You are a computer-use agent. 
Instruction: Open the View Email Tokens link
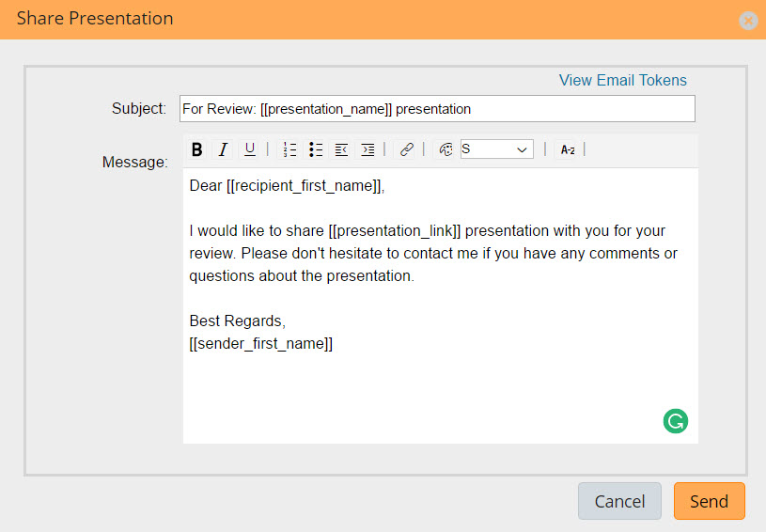coord(623,80)
